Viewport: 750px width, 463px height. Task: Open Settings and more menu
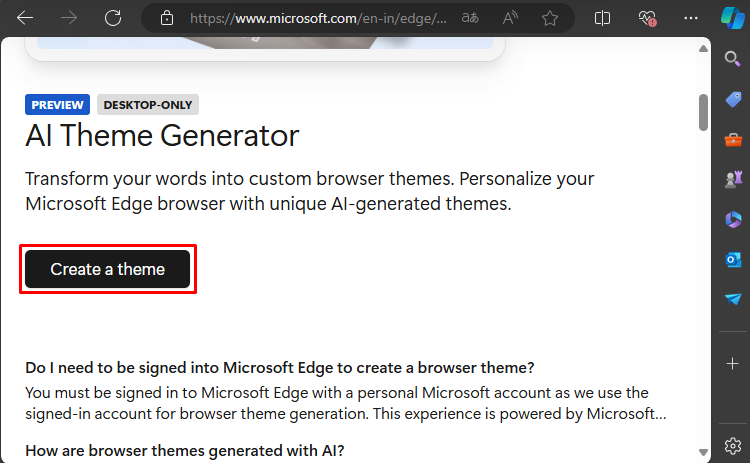point(691,18)
